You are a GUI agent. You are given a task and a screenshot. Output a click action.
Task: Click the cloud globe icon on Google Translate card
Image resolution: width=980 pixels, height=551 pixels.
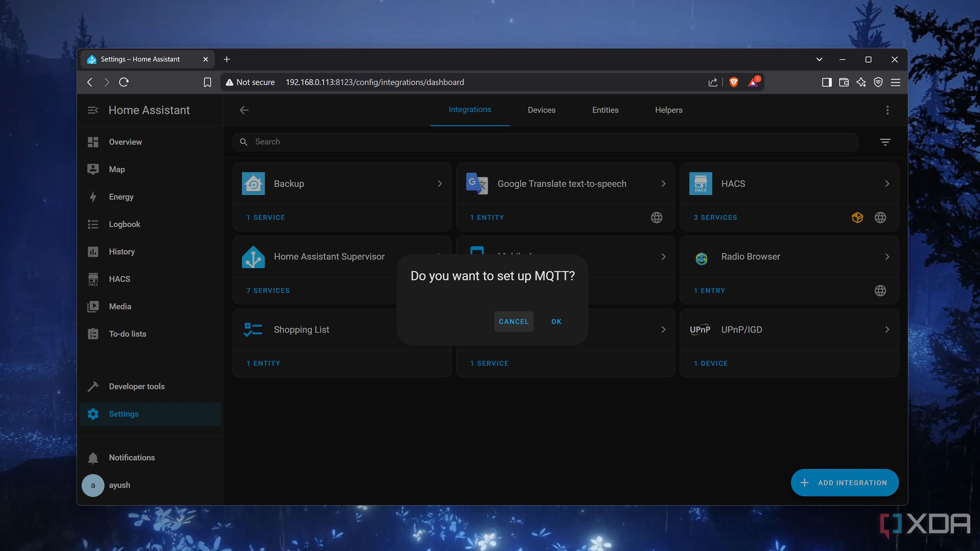tap(656, 218)
